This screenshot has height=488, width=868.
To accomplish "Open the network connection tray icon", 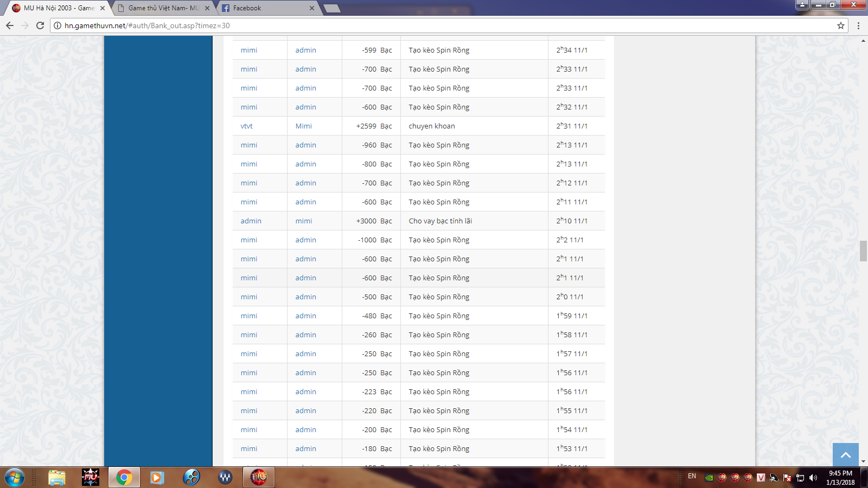I will pos(800,478).
